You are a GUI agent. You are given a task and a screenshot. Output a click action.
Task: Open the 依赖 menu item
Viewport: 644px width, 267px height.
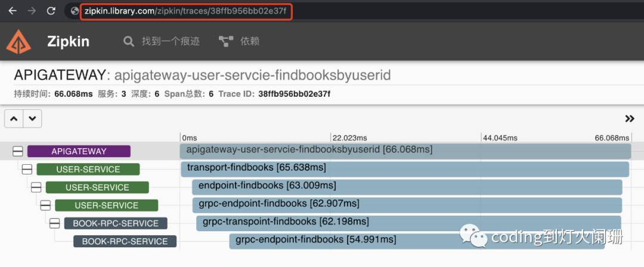point(250,41)
